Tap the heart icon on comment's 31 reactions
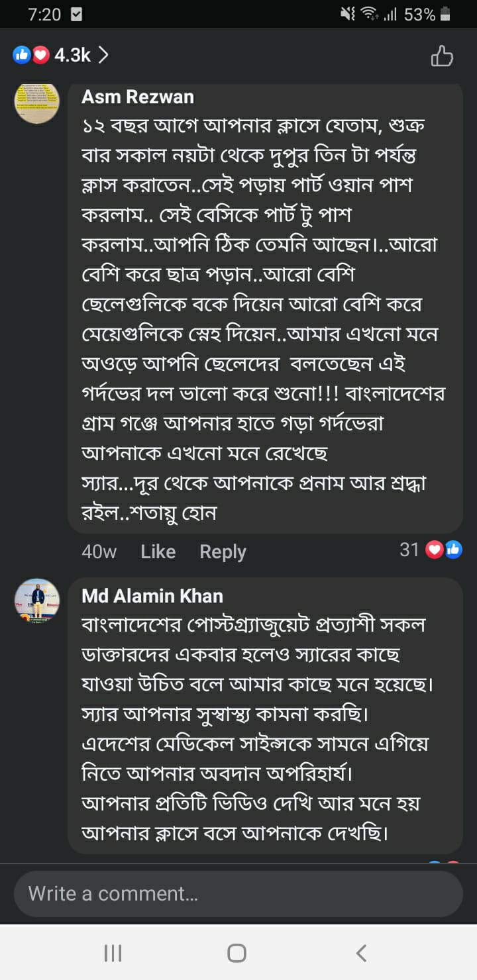Screen dimensions: 477x980 pyautogui.click(x=435, y=549)
